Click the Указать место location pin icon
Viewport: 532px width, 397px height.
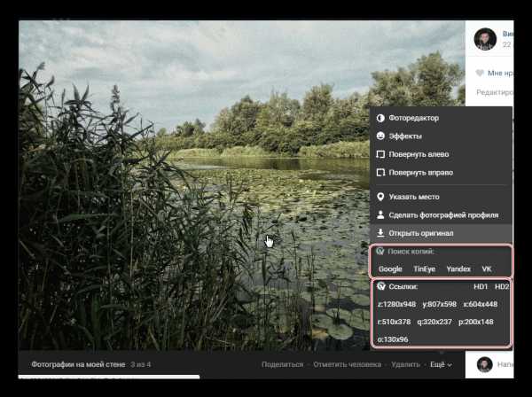pyautogui.click(x=380, y=197)
